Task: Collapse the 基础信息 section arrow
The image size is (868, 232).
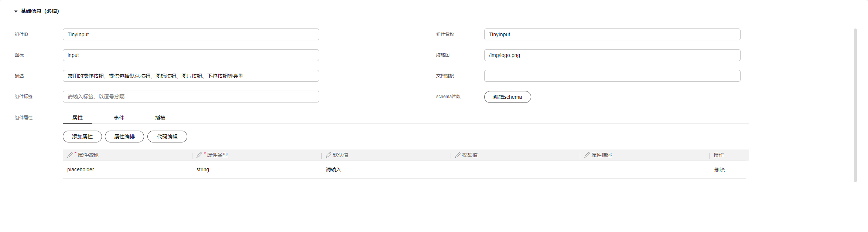Action: click(x=16, y=11)
